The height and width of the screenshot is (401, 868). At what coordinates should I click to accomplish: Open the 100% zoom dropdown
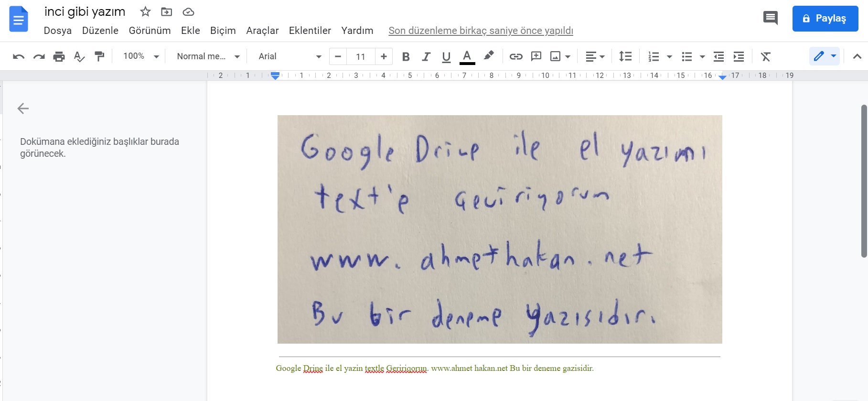coord(140,56)
